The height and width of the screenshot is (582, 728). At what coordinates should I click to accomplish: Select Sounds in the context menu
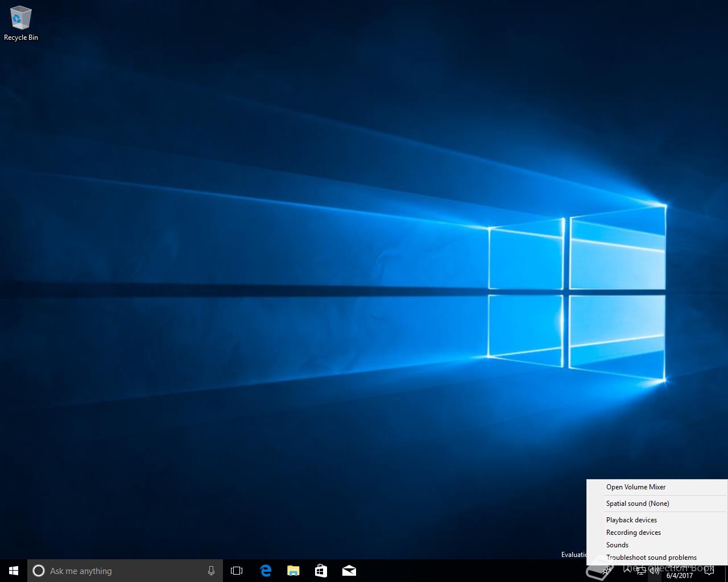657,545
